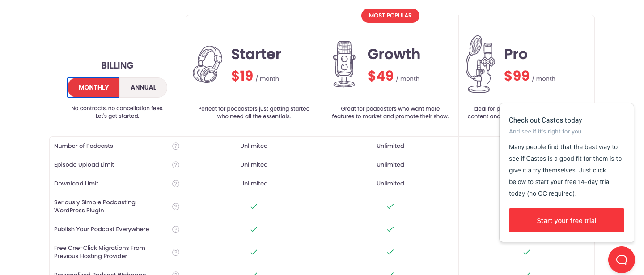Switch billing to ANNUAL
Screen dimensions: 644x275
pos(144,87)
